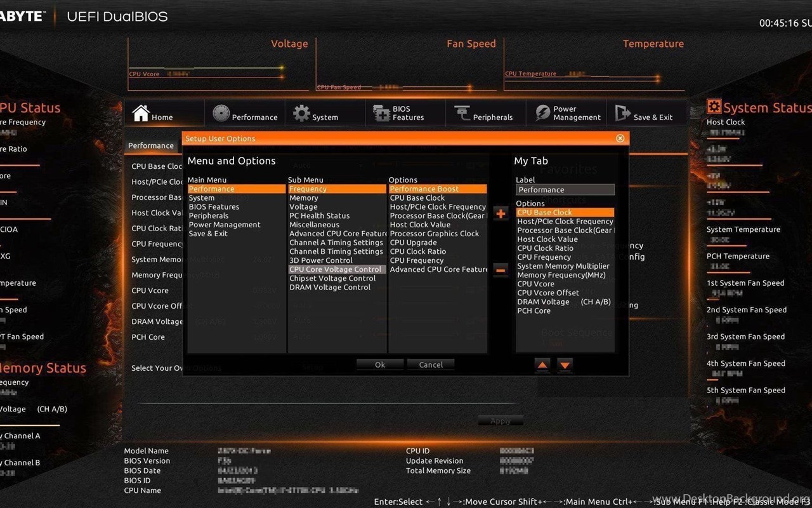The image size is (812, 508).
Task: Select DRAM Voltage (CH A/B) in My Tab
Action: pos(565,302)
